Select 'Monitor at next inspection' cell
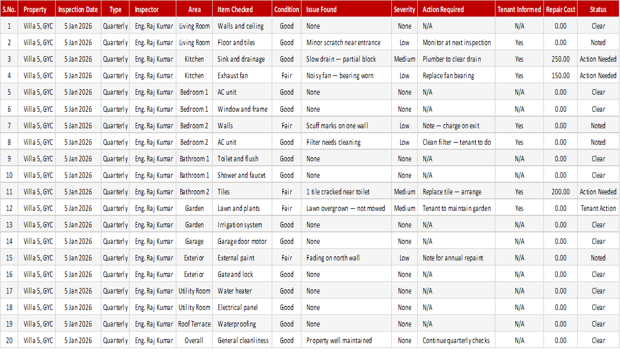Viewport: 620px width, 364px height. click(456, 43)
